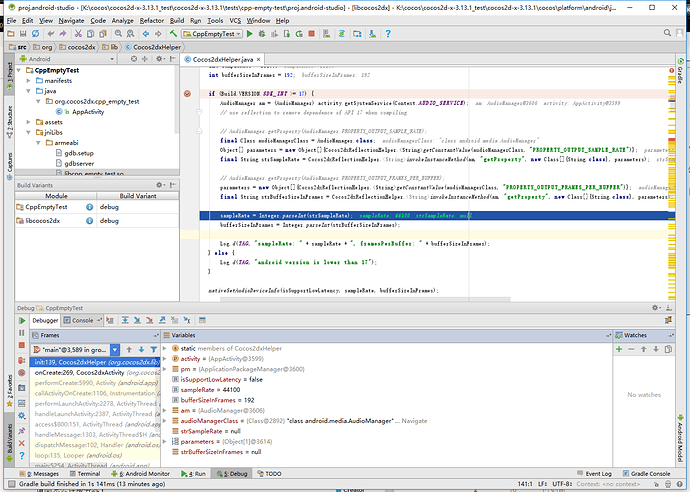690x492 pixels.
Task: Select the onCreate:269 Cocos2dxActivity stack frame
Action: coord(78,372)
